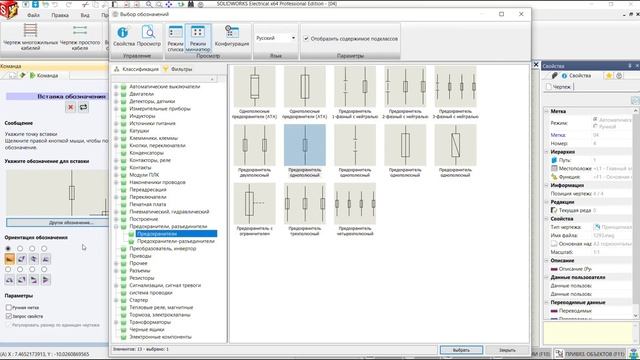
Task: Choose Автоматически mode radio in Метка
Action: [595, 119]
